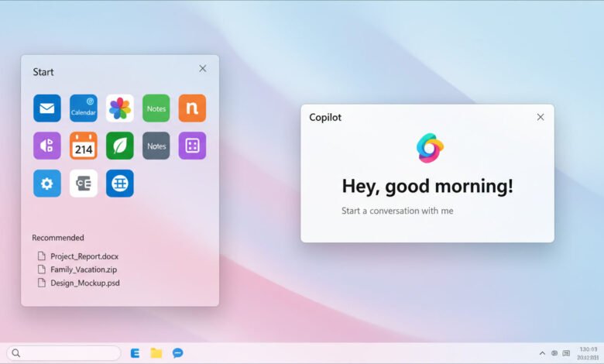Focus the taskbar search box
Viewport: 604px width, 364px height.
point(63,353)
